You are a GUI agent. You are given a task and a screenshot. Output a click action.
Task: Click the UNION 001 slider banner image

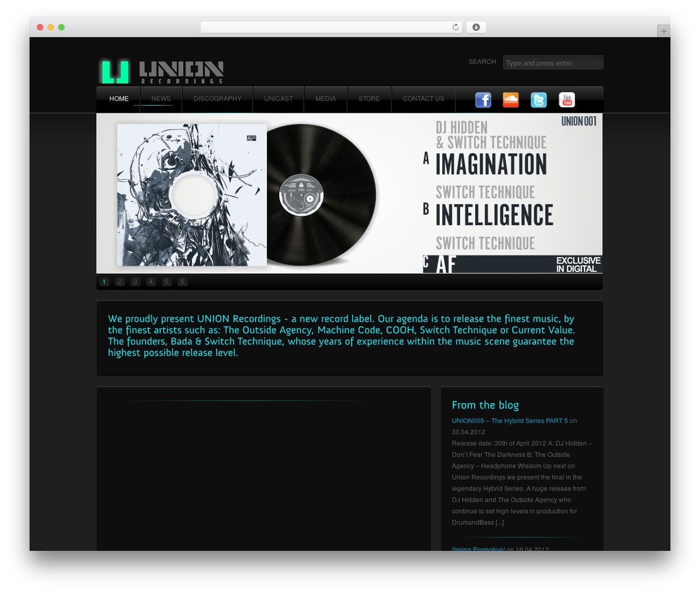pos(349,193)
